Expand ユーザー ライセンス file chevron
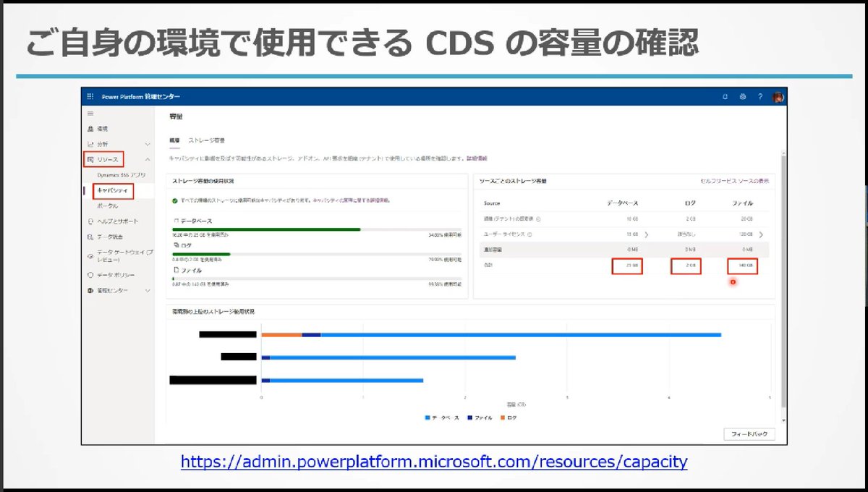This screenshot has height=492, width=868. (761, 234)
